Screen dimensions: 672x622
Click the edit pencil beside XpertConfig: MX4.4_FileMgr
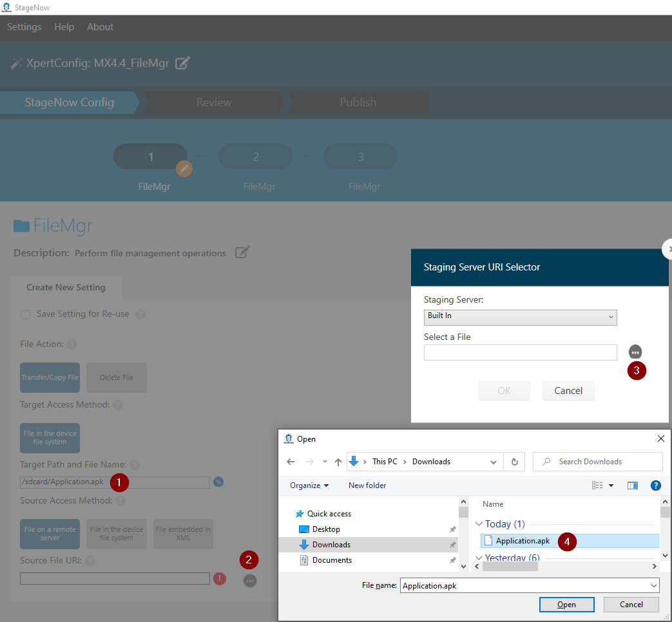click(182, 64)
